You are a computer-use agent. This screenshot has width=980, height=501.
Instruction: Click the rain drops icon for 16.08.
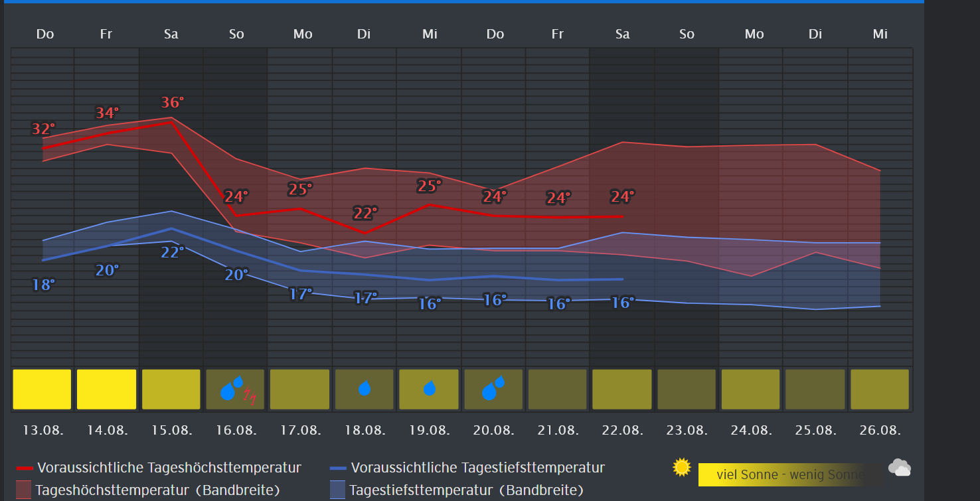(232, 388)
